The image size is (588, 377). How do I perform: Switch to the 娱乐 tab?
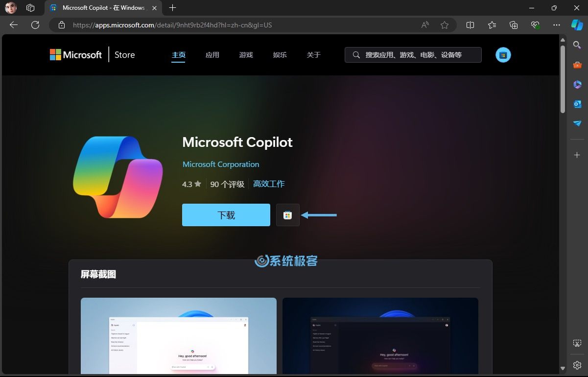point(280,55)
